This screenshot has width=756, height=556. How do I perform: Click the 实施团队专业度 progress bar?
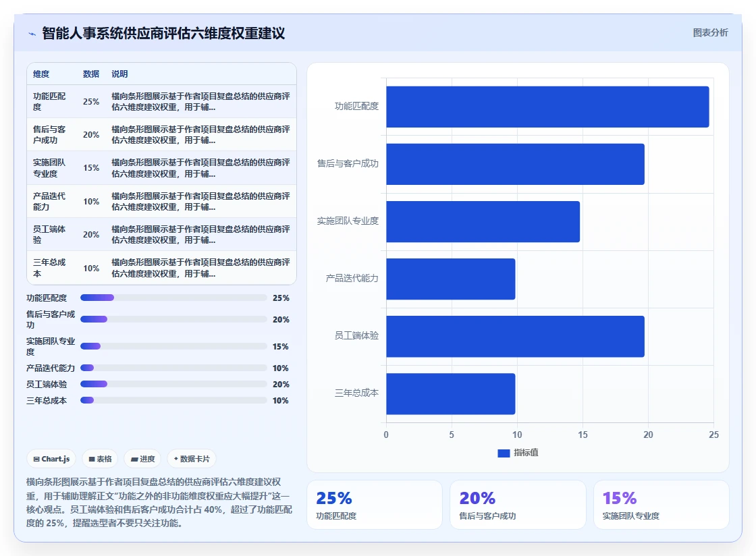pos(173,346)
